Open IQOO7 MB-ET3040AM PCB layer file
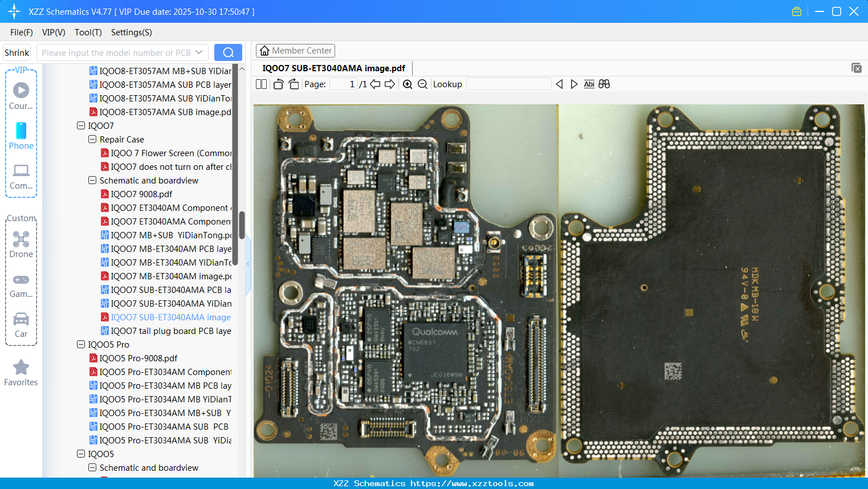868x489 pixels. [x=171, y=248]
